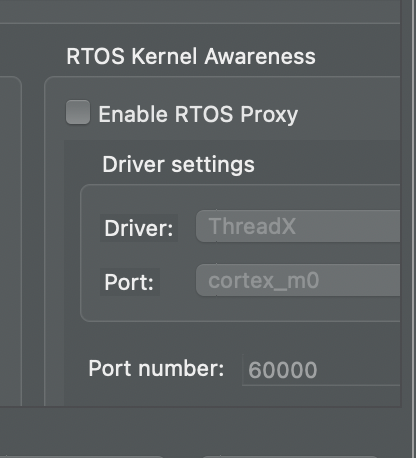Viewport: 416px width, 458px height.
Task: Click the Port: field label
Action: point(130,282)
